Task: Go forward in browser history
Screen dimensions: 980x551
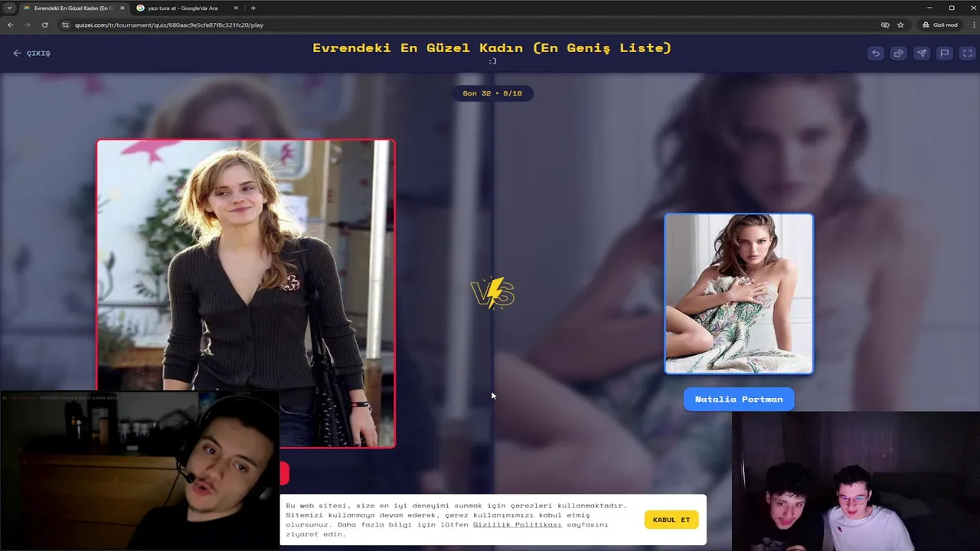Action: [28, 24]
